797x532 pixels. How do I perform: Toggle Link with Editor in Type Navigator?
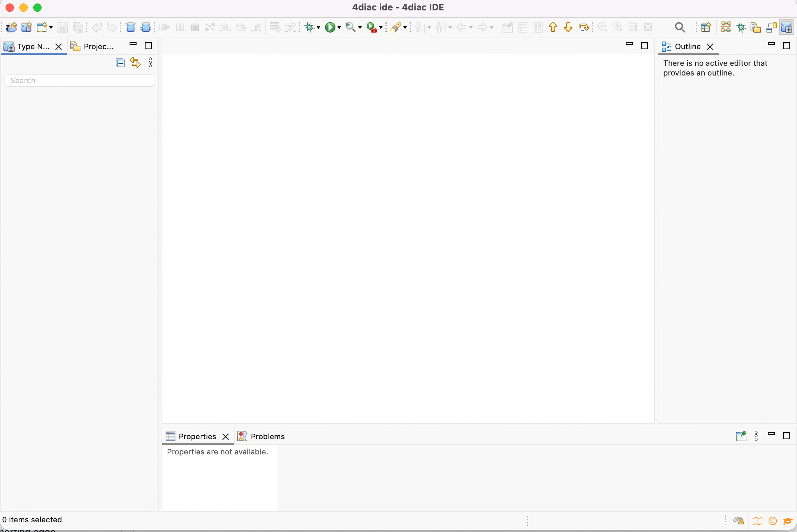pyautogui.click(x=135, y=63)
